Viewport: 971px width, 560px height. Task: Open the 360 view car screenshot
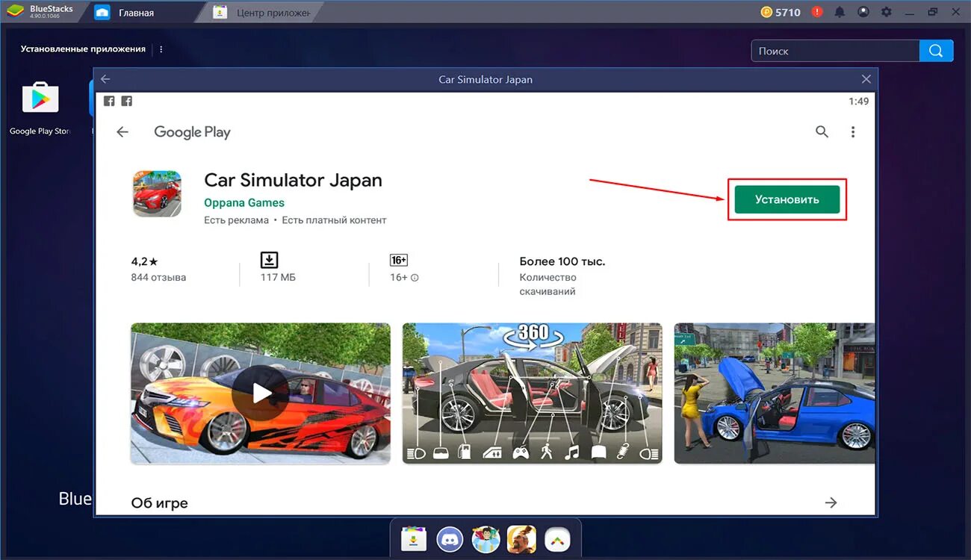[532, 393]
